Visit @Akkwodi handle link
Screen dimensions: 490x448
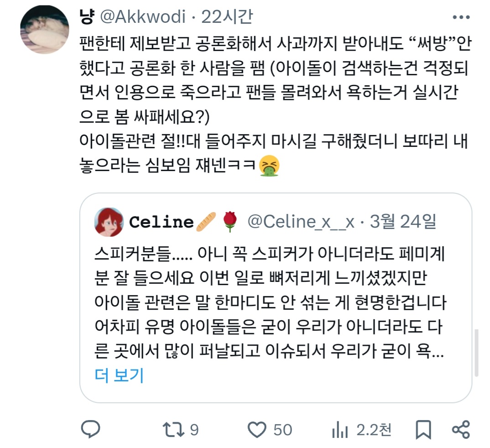[143, 16]
